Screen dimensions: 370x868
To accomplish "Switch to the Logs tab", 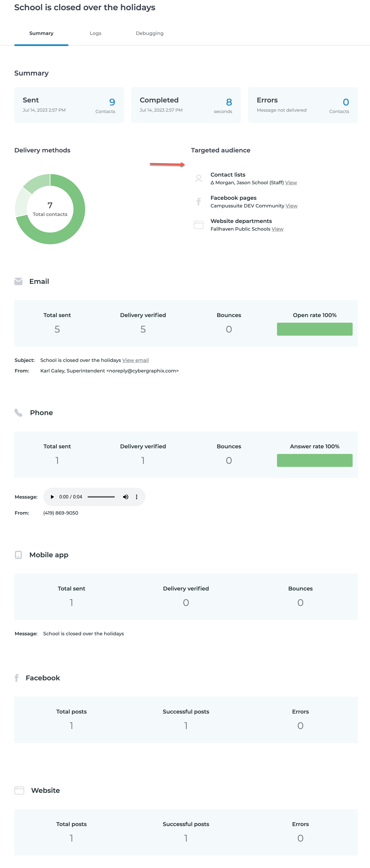I will [x=95, y=33].
